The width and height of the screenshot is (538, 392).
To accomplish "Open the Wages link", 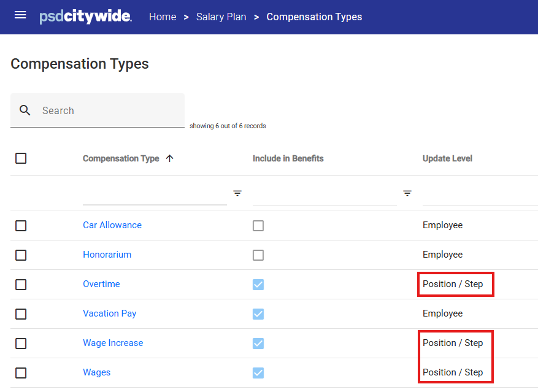I will click(x=96, y=372).
